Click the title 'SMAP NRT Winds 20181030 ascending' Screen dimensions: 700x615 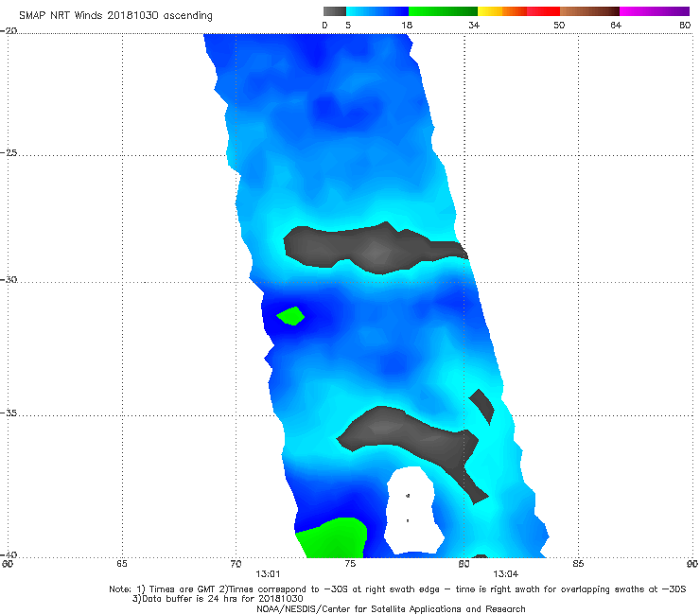coord(115,16)
